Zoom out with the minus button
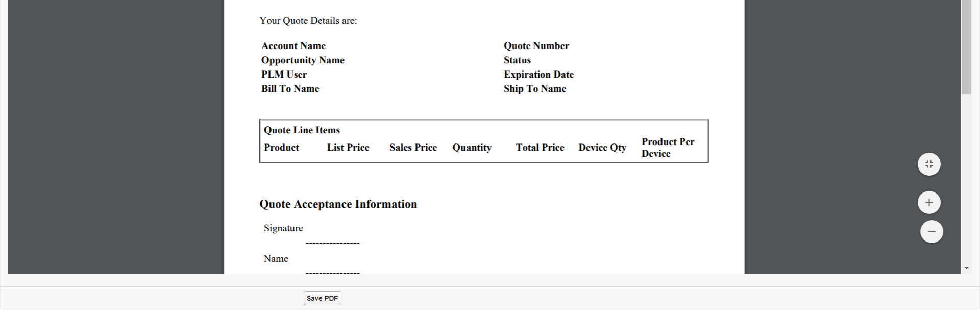 click(x=932, y=232)
